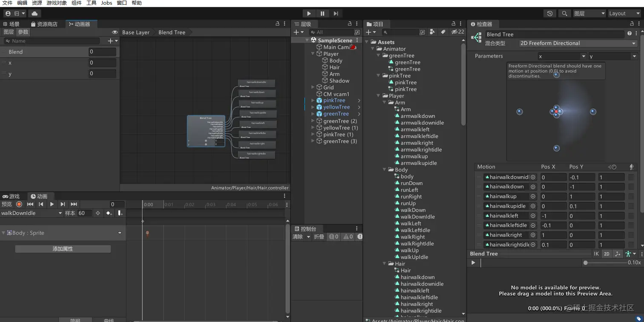Collapse the Body : Sprite property row
This screenshot has width=644, height=322.
(x=3, y=233)
